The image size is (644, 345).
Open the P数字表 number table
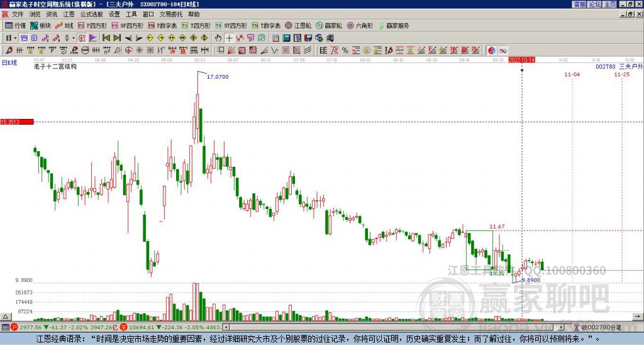[x=162, y=25]
